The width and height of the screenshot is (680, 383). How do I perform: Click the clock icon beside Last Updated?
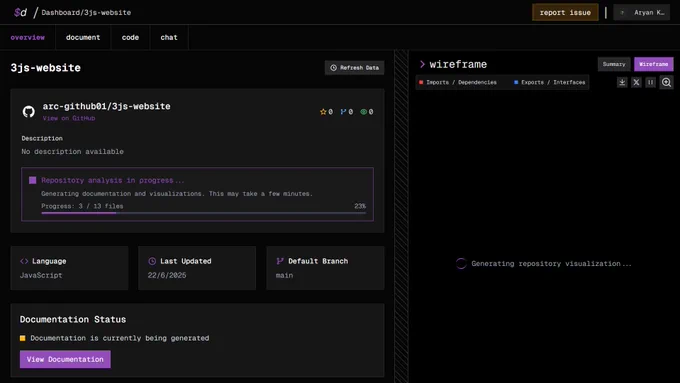point(152,261)
